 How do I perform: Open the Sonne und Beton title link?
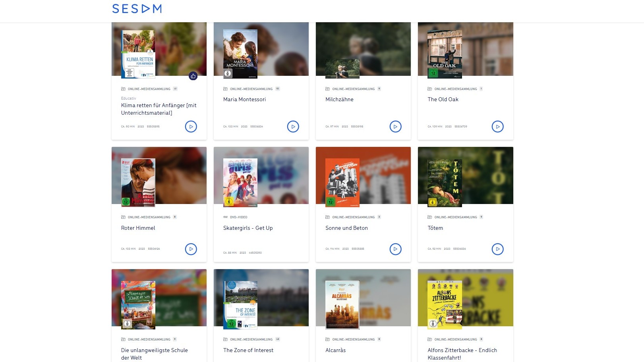(x=346, y=228)
